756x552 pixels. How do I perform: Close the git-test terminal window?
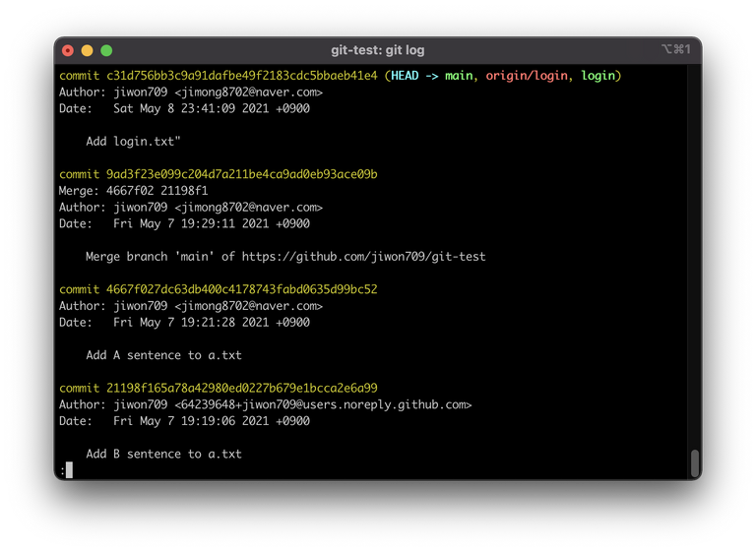click(x=68, y=50)
